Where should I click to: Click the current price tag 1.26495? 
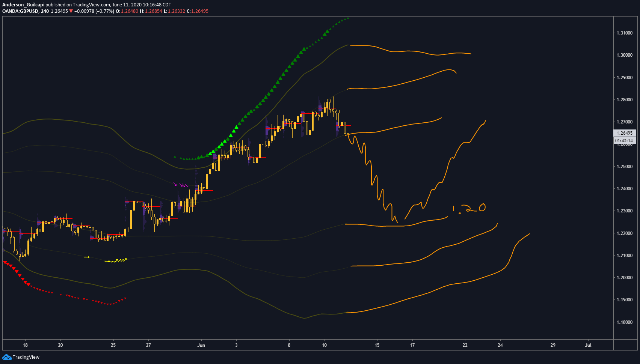[624, 133]
